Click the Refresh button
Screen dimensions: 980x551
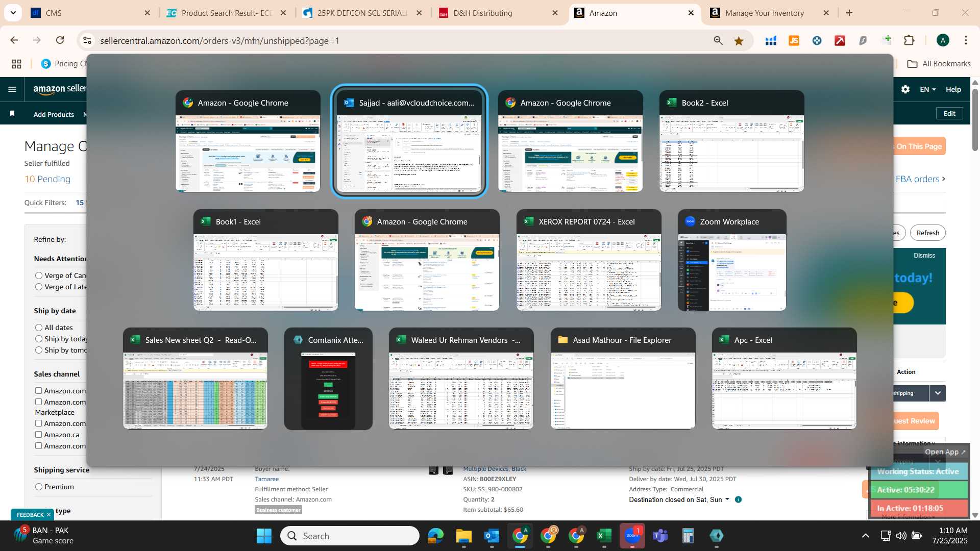coord(927,233)
